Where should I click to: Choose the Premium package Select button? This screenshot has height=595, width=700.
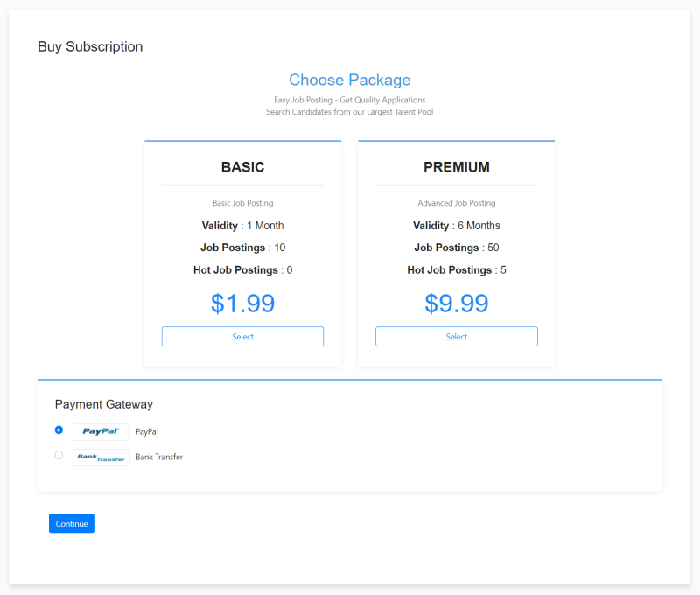tap(456, 337)
